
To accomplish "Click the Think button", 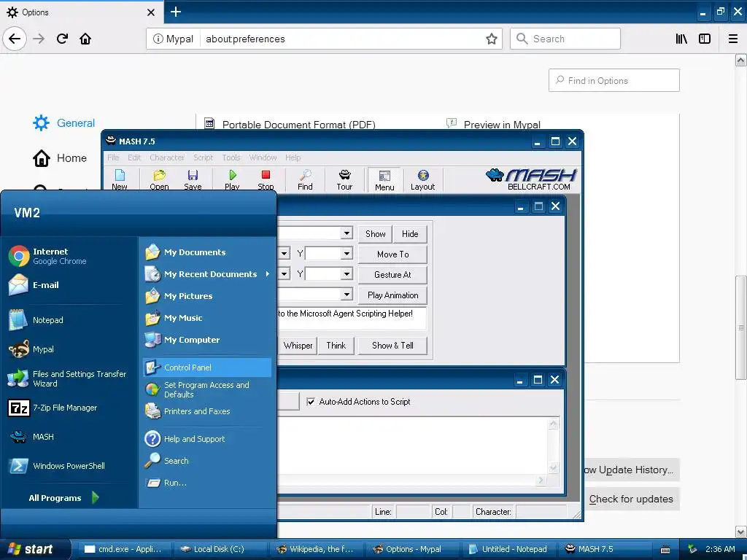I will pyautogui.click(x=336, y=346).
